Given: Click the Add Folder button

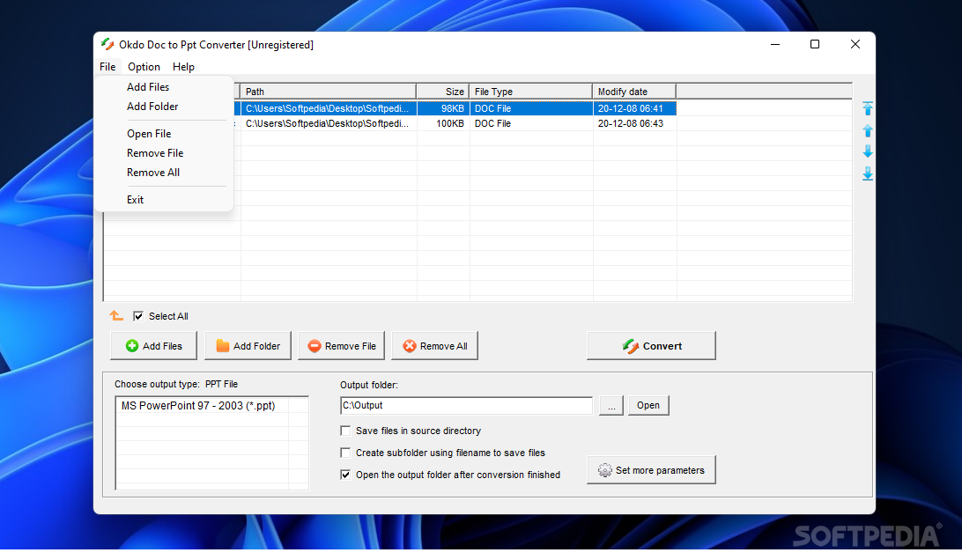Looking at the screenshot, I should pos(248,346).
